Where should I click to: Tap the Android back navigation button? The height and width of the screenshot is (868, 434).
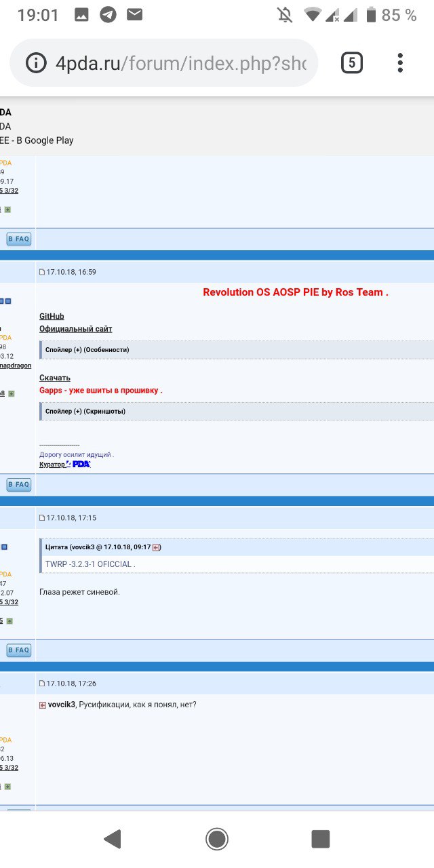pos(113,839)
